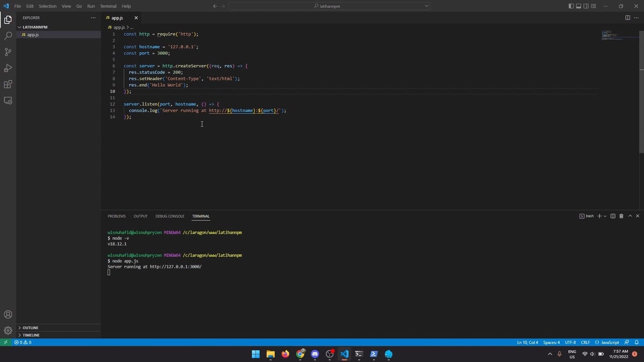
Task: Click the CRLF end of line selector
Action: point(585,342)
